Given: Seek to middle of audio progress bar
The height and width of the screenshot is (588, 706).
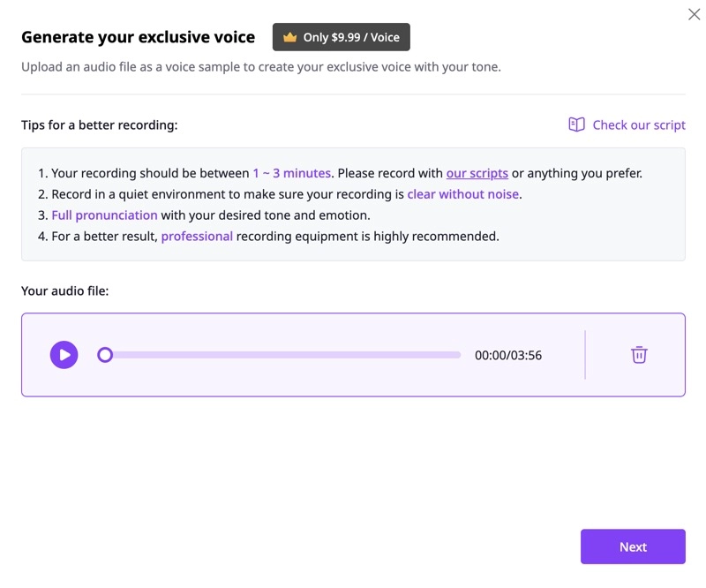Looking at the screenshot, I should coord(282,355).
